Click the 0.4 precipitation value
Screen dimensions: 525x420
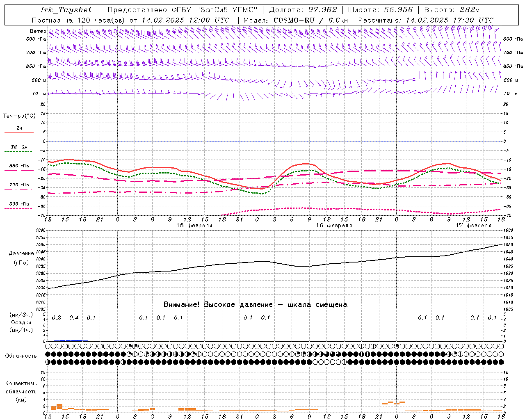[x=74, y=318]
